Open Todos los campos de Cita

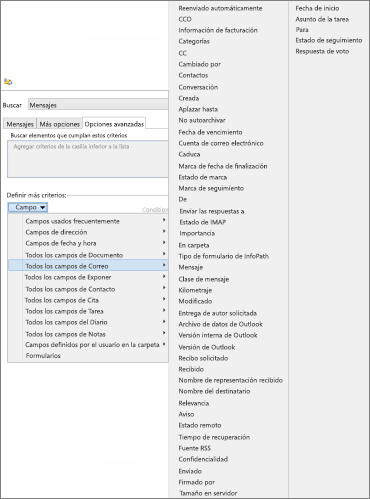tap(88, 300)
